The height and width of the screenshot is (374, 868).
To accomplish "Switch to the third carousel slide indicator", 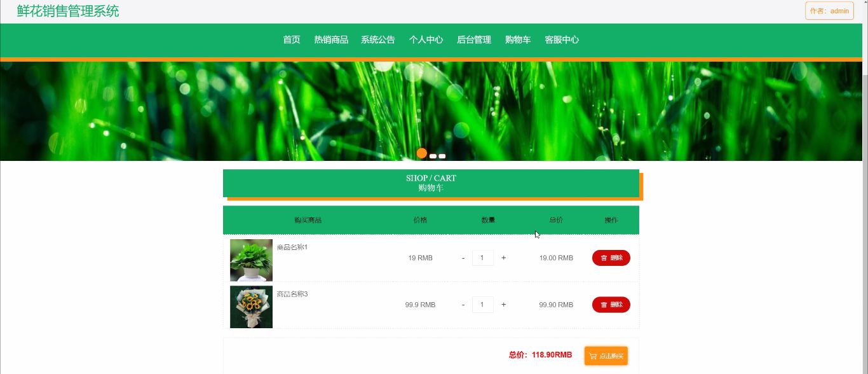I will pos(442,156).
